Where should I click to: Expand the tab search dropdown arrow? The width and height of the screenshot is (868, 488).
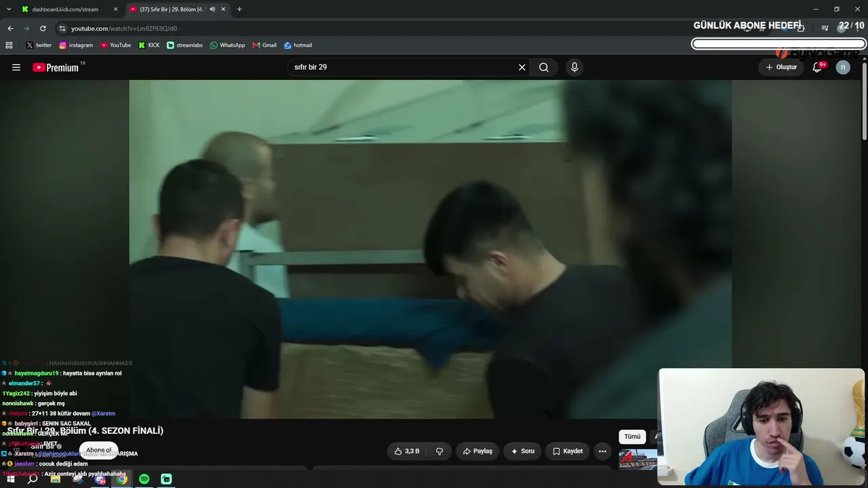[9, 9]
